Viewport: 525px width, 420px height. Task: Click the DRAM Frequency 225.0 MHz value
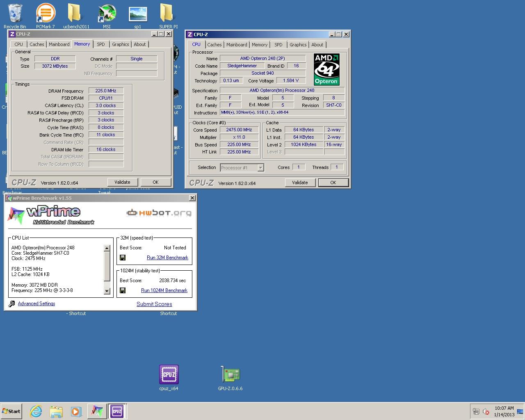point(106,91)
